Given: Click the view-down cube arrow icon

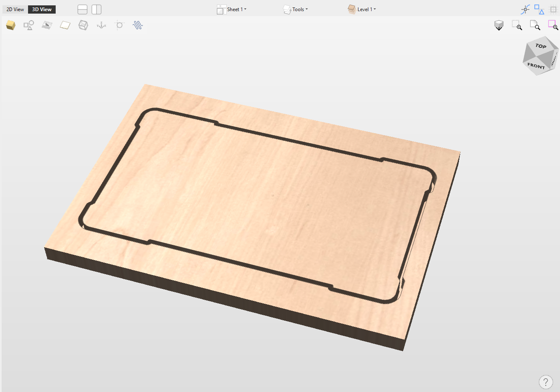Looking at the screenshot, I should coord(499,26).
